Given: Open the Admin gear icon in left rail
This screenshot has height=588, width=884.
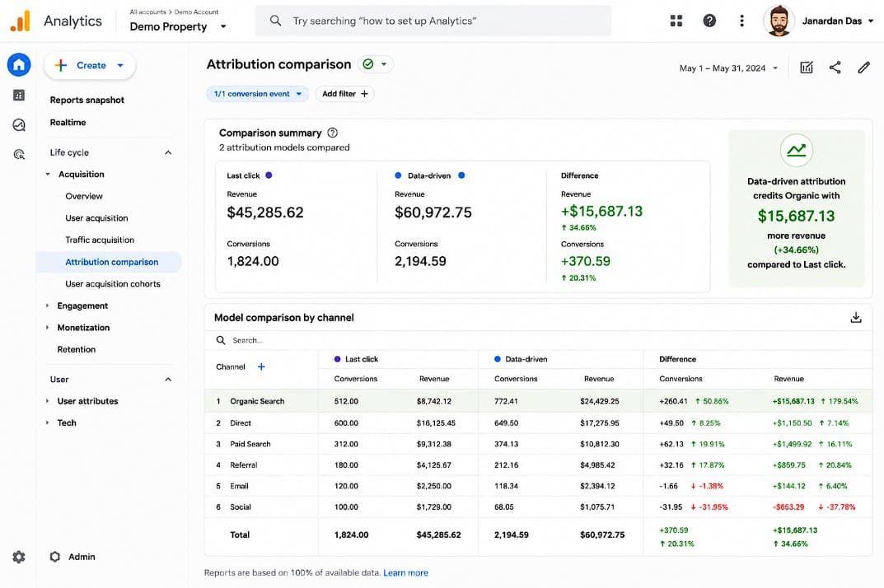Looking at the screenshot, I should pos(19,557).
